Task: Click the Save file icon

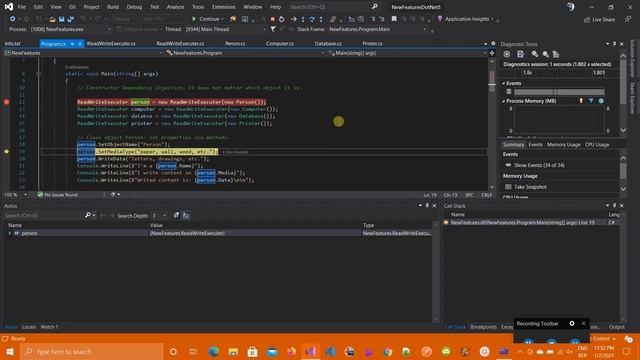Action: tap(62, 19)
